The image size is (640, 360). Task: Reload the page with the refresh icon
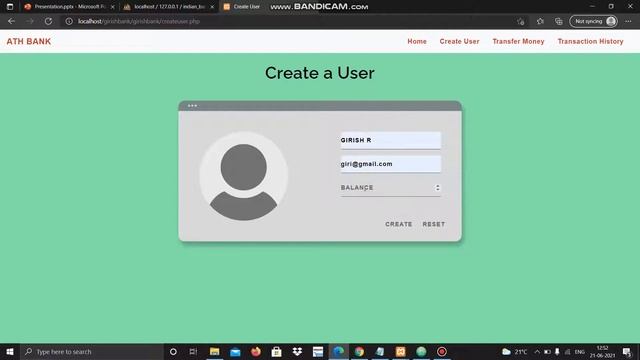pyautogui.click(x=48, y=21)
